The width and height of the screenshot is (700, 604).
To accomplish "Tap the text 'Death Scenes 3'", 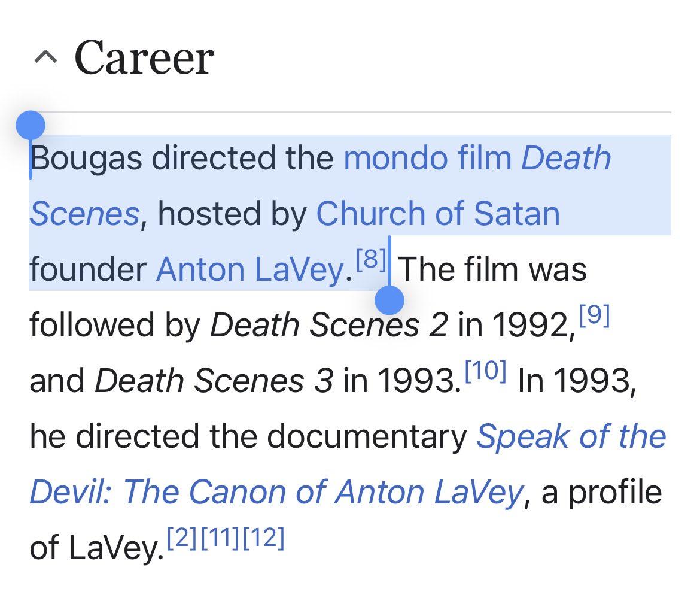I will coord(214,381).
